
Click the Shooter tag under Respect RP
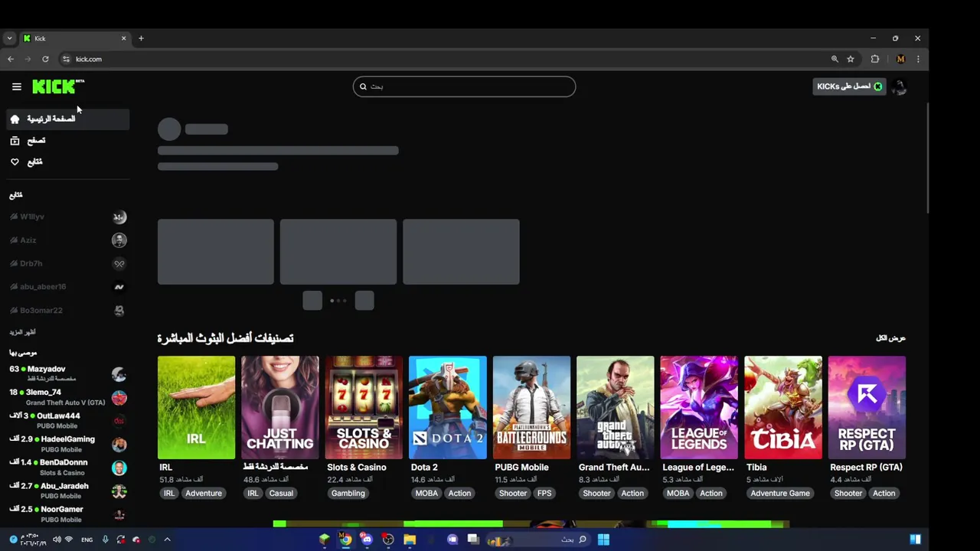point(848,493)
